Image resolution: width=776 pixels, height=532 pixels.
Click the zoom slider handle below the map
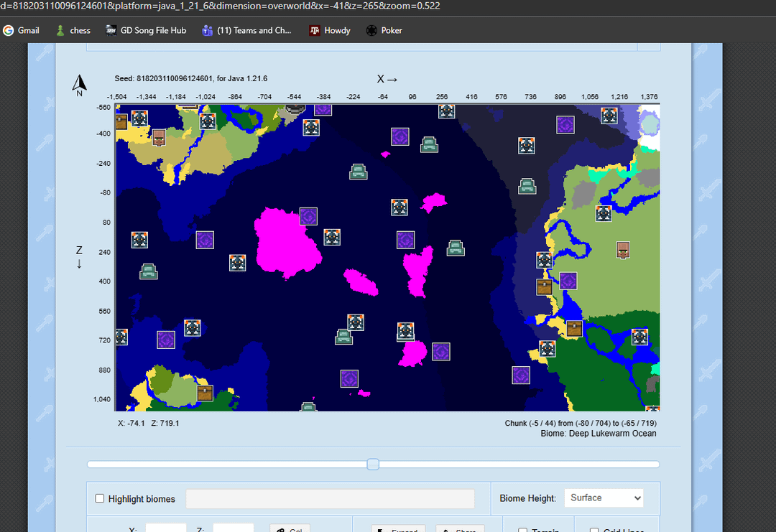click(373, 465)
